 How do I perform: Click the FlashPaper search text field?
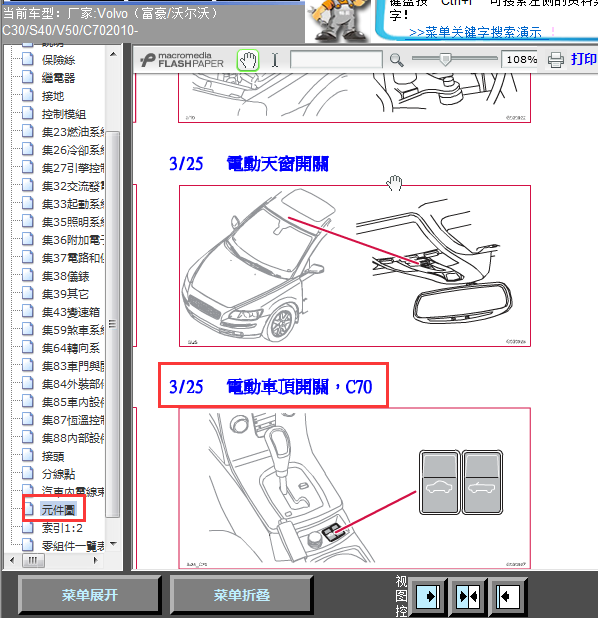click(x=336, y=60)
